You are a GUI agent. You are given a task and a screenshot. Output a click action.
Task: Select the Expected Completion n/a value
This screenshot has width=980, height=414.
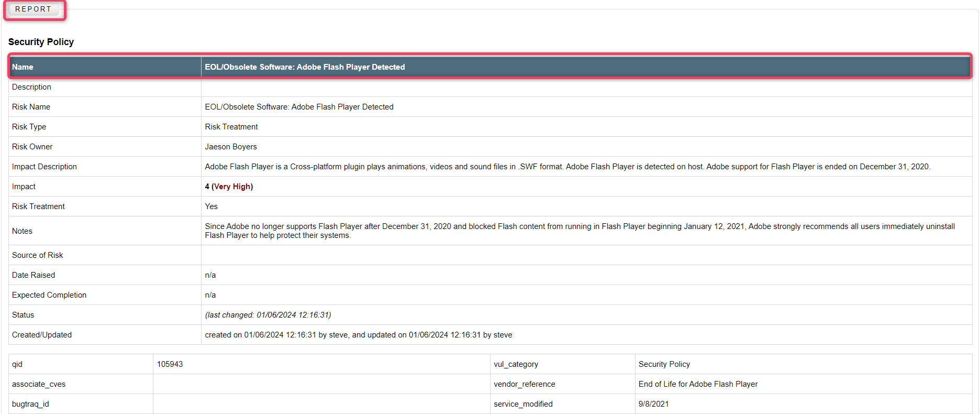210,295
